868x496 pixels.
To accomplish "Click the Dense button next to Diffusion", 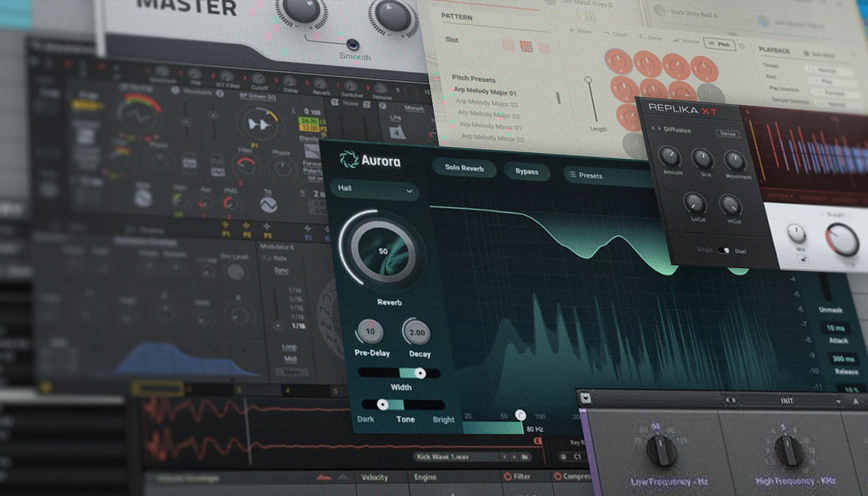I will [727, 133].
